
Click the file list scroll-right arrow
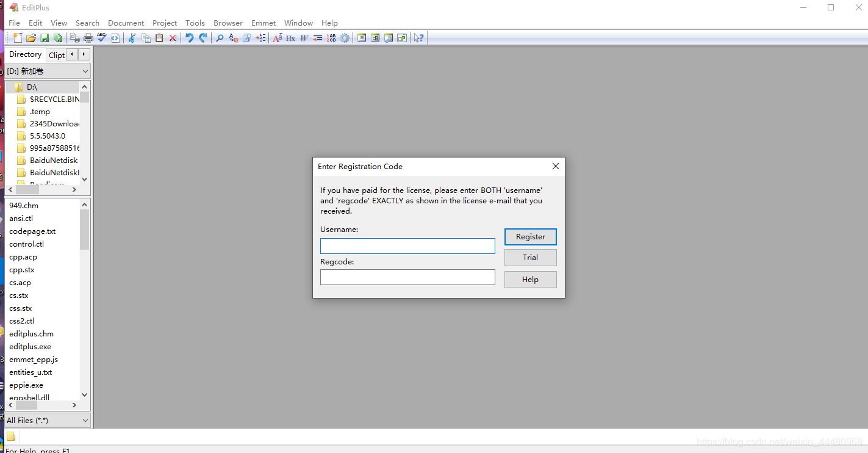tap(74, 405)
